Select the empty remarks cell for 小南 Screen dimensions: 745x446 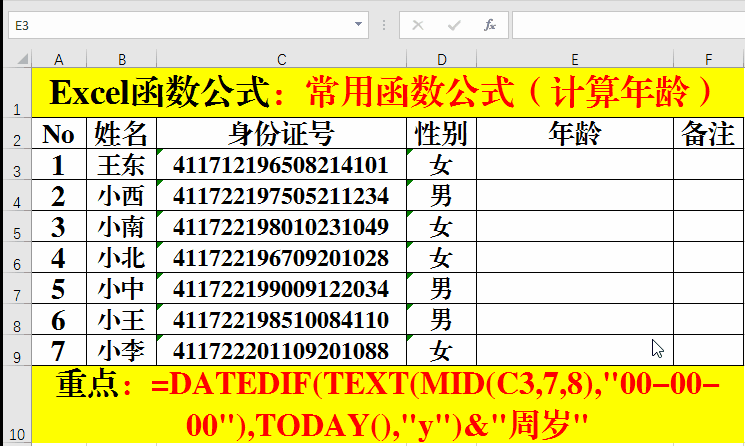[x=708, y=226]
